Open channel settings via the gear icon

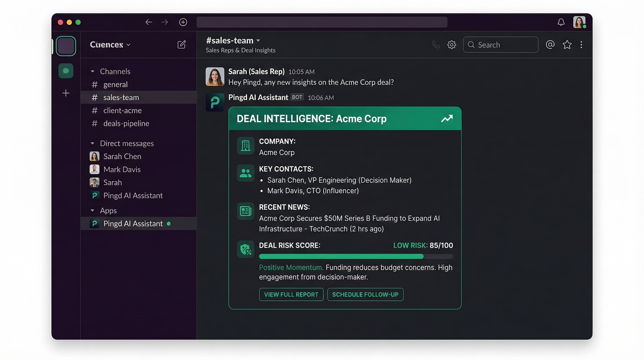451,45
